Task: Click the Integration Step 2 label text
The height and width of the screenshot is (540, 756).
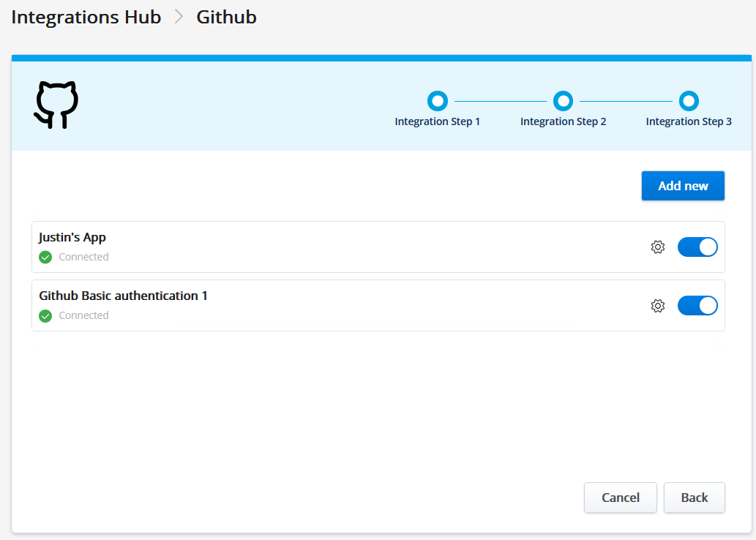Action: coord(563,121)
